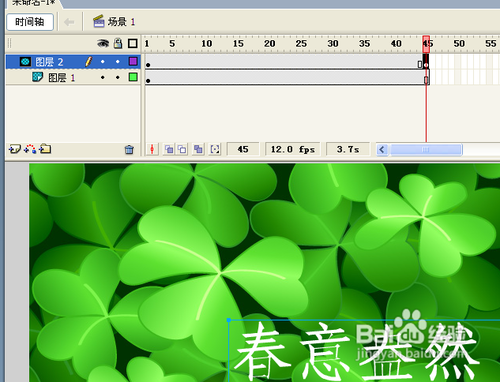The image size is (500, 382).
Task: Toggle edit multiple frames button
Action: click(x=198, y=149)
